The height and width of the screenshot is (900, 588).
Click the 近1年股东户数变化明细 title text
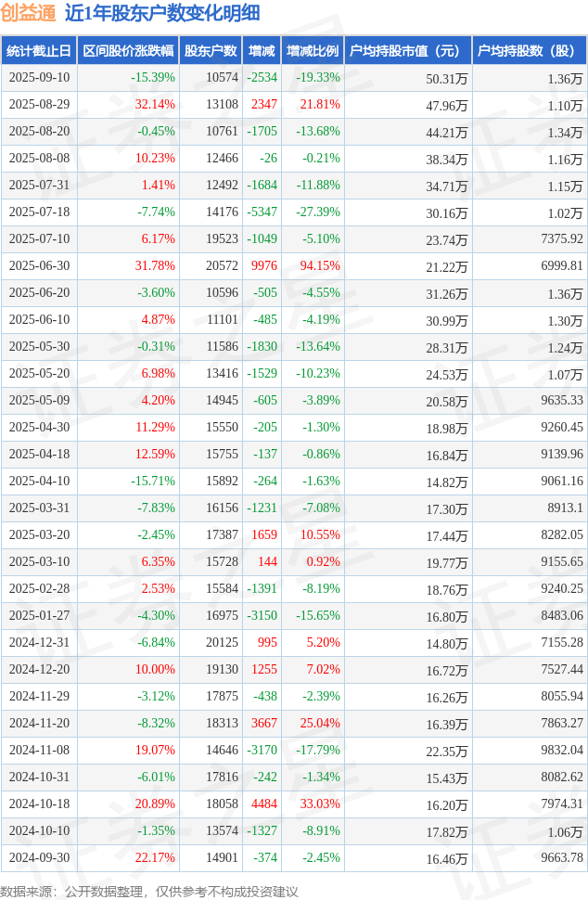[x=162, y=13]
